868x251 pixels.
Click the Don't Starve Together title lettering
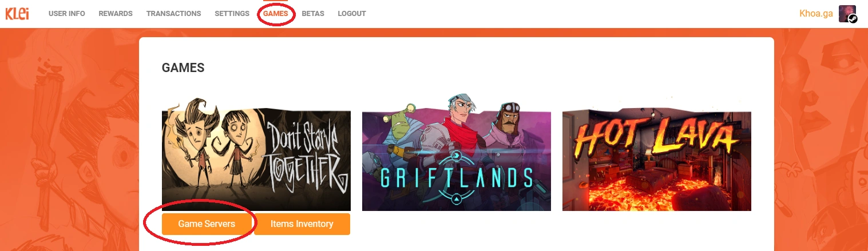[x=307, y=153]
